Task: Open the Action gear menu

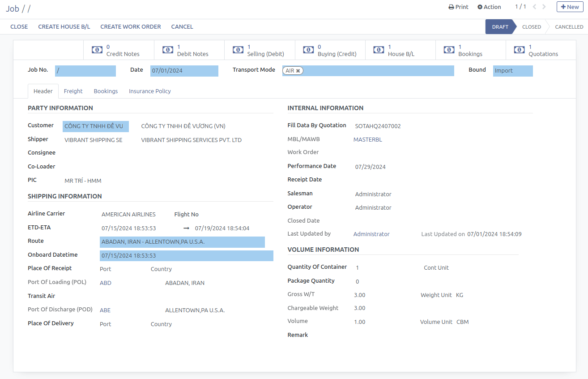Action: [489, 7]
